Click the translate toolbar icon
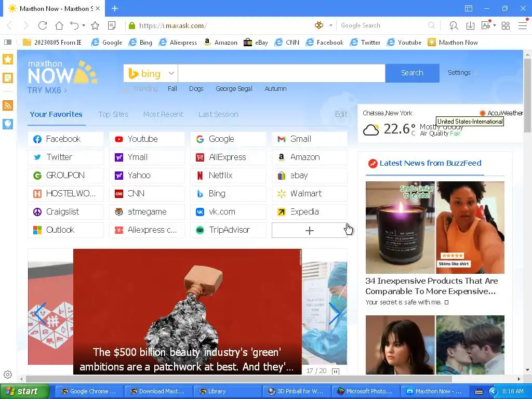 pos(486,25)
